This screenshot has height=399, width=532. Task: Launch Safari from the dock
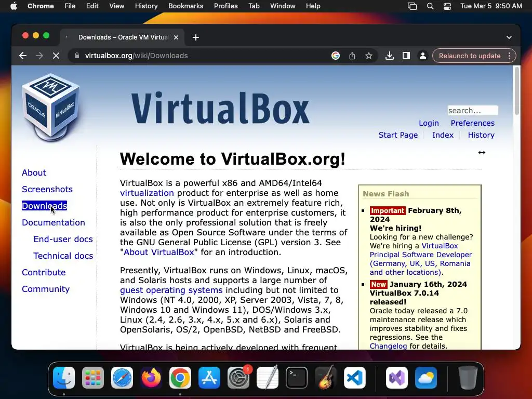click(x=122, y=377)
